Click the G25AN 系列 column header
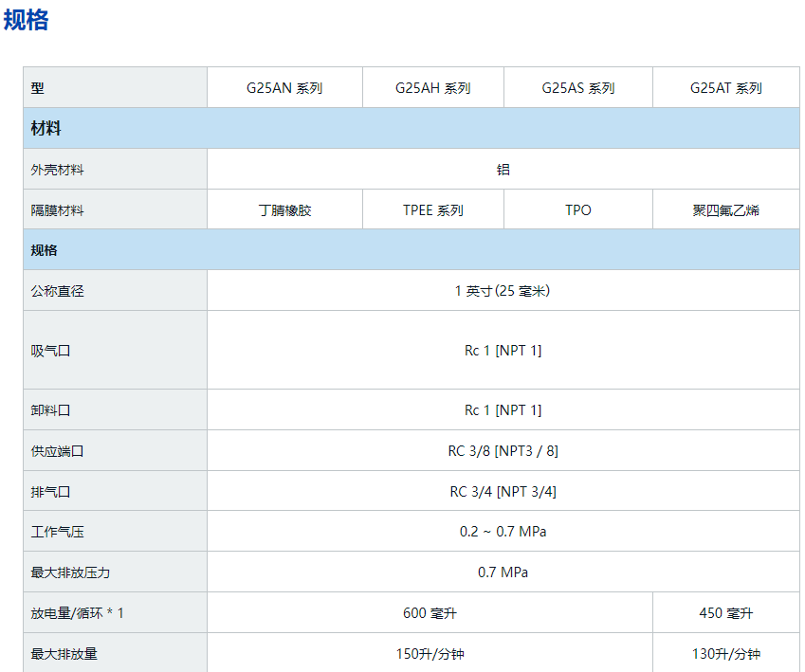The image size is (805, 672). [284, 88]
